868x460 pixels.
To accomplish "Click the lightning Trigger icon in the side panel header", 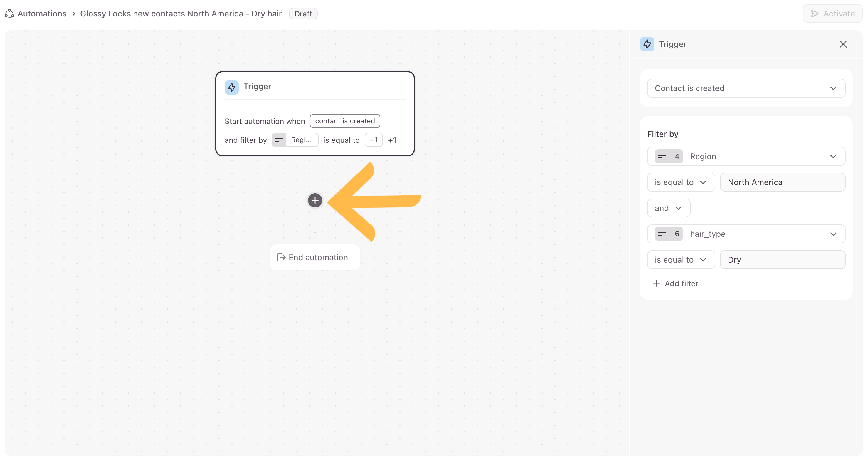I will point(647,44).
